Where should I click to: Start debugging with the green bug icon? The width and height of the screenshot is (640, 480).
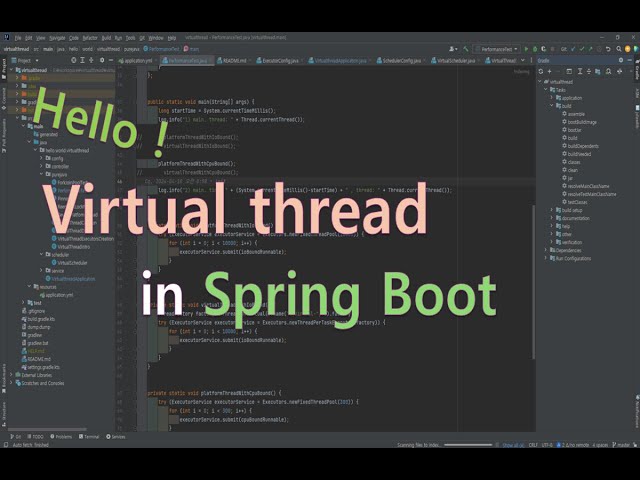(x=535, y=49)
